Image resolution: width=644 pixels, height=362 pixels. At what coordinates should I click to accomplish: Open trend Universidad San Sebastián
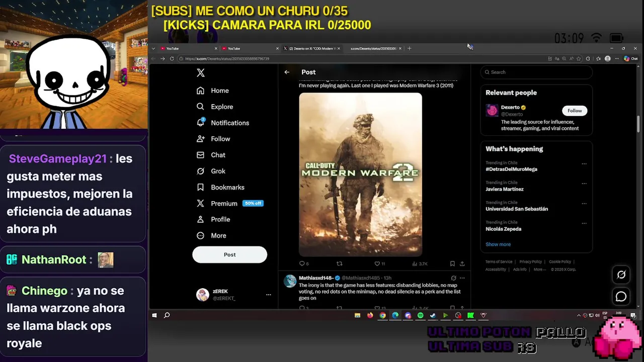coord(517,209)
